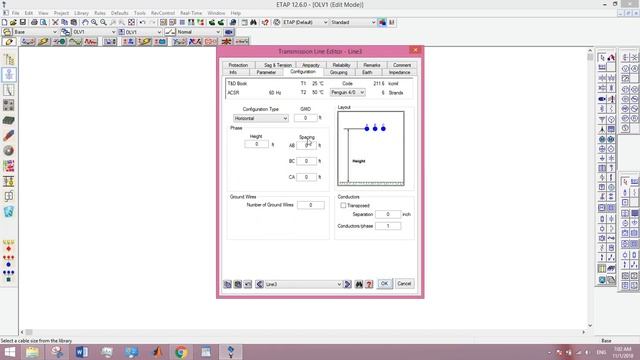Viewport: 640px width, 360px height.
Task: Switch to the Protection tab
Action: click(x=238, y=65)
